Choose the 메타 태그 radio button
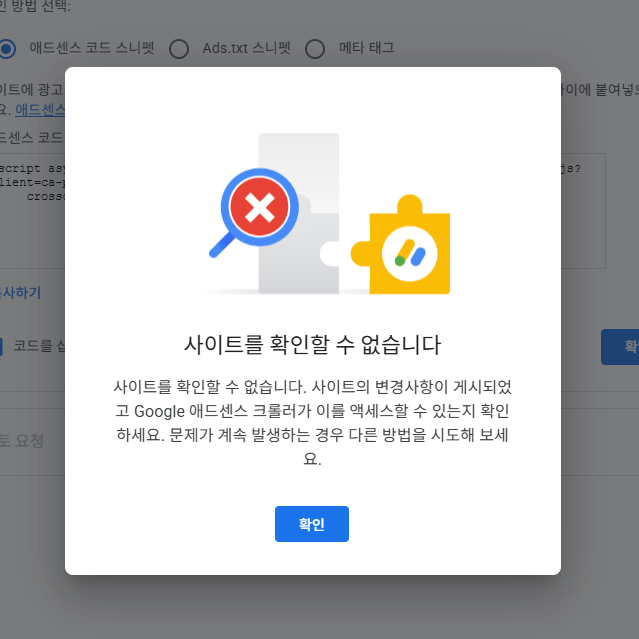This screenshot has width=639, height=639. (x=315, y=49)
